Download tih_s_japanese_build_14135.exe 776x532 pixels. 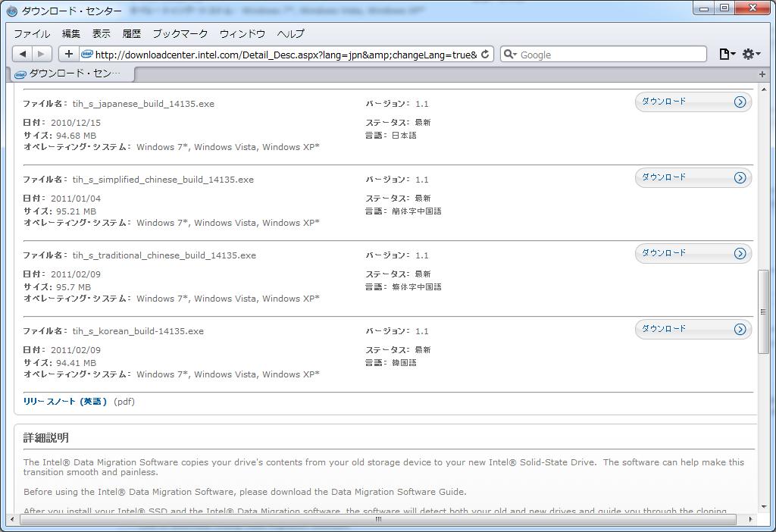tap(693, 102)
